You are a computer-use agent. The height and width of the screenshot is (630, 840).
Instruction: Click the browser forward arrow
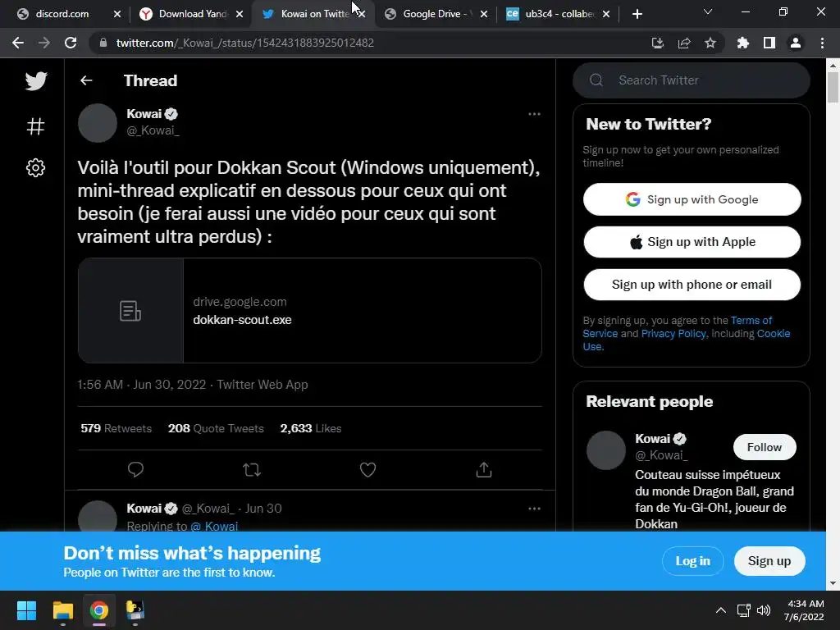(44, 43)
